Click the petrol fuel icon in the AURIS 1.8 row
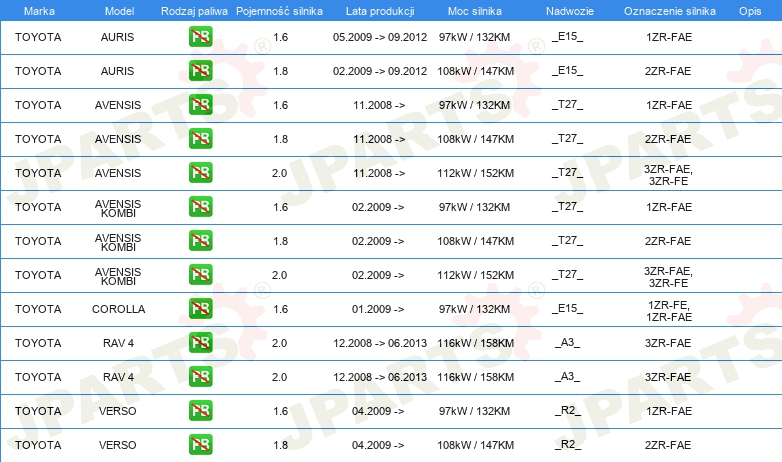 [x=200, y=71]
